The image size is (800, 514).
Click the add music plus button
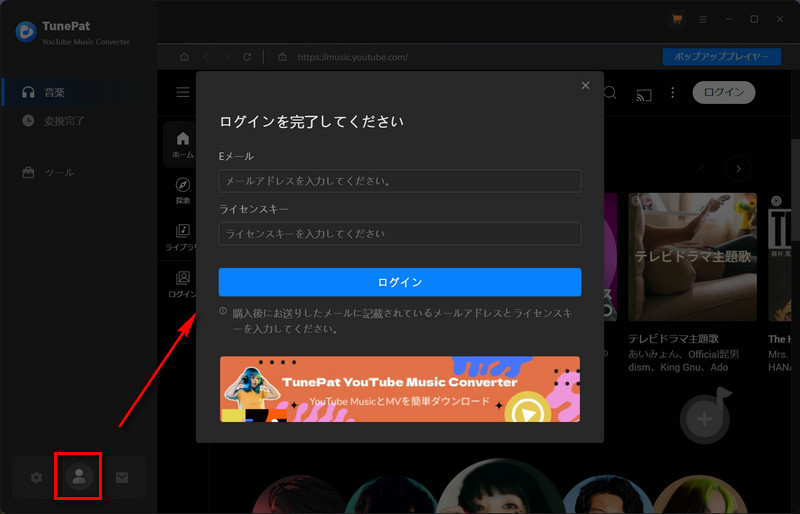[x=705, y=418]
